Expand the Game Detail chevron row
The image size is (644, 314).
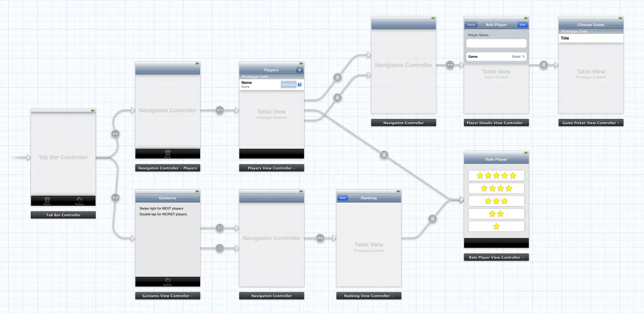click(x=496, y=57)
